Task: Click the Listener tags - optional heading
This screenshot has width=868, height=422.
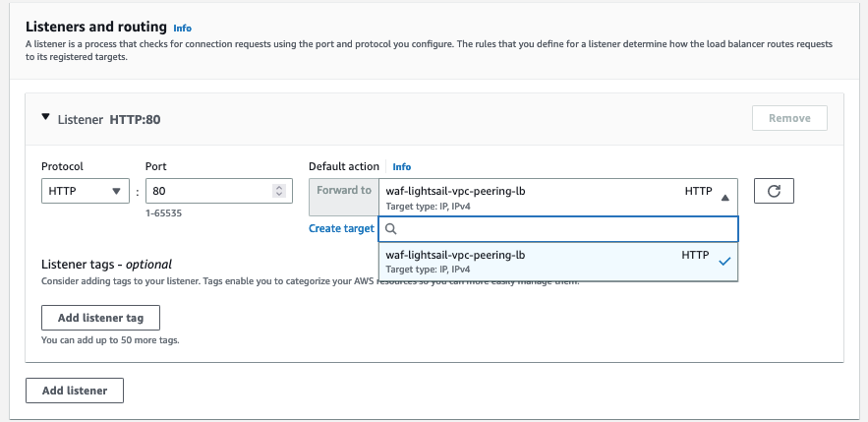Action: coord(106,264)
